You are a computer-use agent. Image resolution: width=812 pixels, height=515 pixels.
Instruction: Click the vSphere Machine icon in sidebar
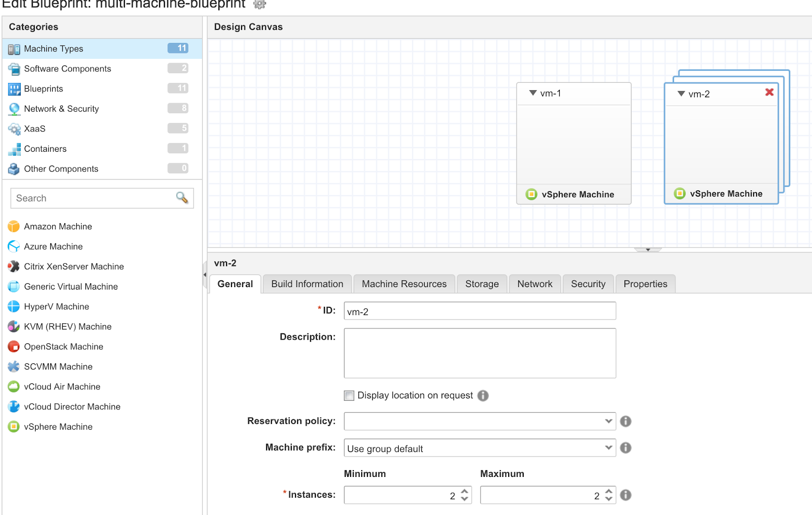point(14,426)
